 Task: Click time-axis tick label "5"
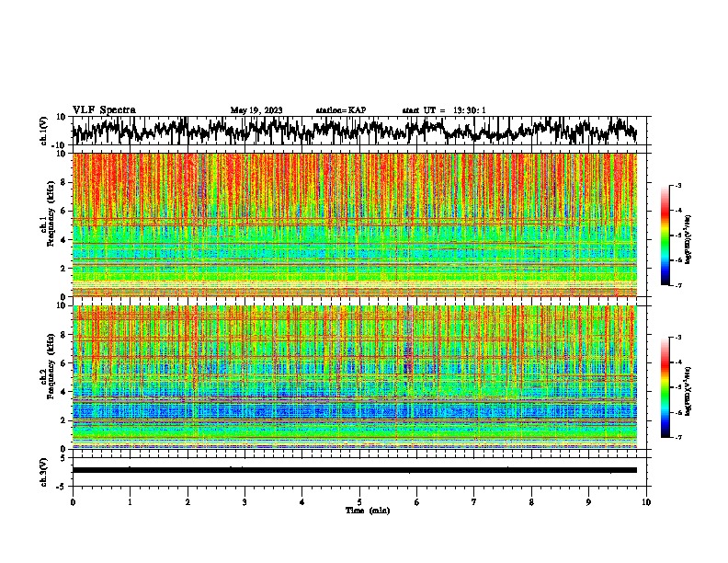pyautogui.click(x=359, y=502)
